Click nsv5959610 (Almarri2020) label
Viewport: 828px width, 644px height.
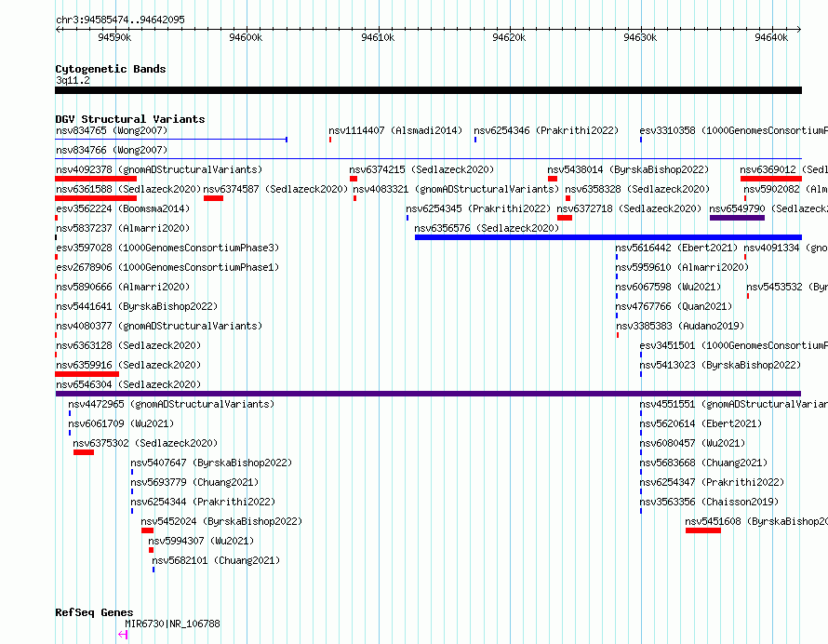pos(682,267)
